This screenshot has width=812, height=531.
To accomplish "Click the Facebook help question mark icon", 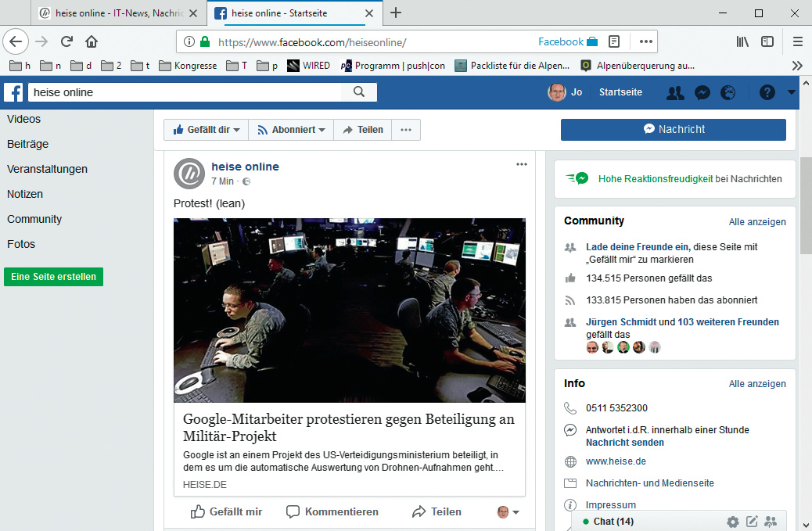I will [767, 92].
